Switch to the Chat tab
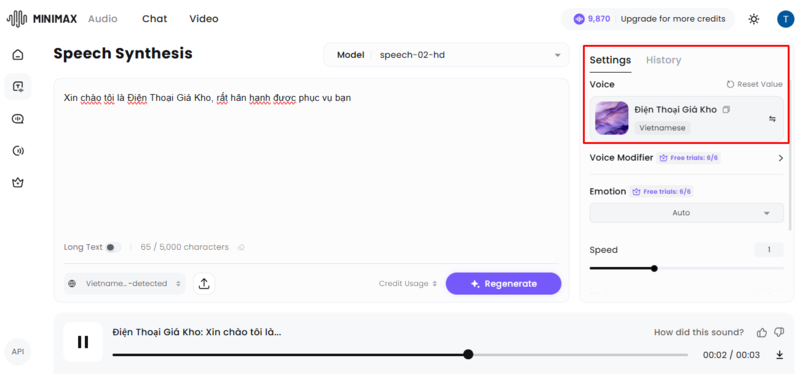The height and width of the screenshot is (374, 800). [155, 19]
